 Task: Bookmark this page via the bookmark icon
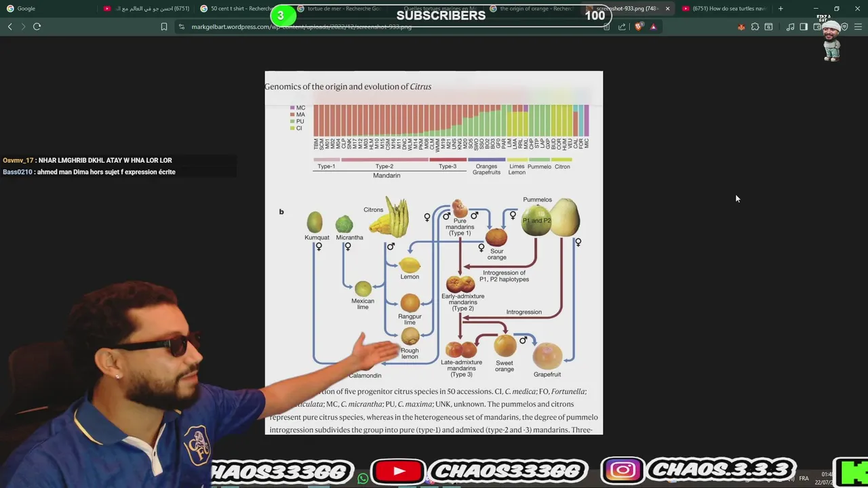(x=163, y=26)
